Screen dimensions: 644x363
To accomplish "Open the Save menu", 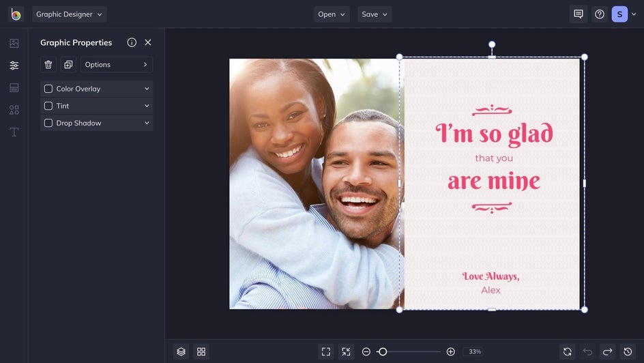I will (x=375, y=14).
